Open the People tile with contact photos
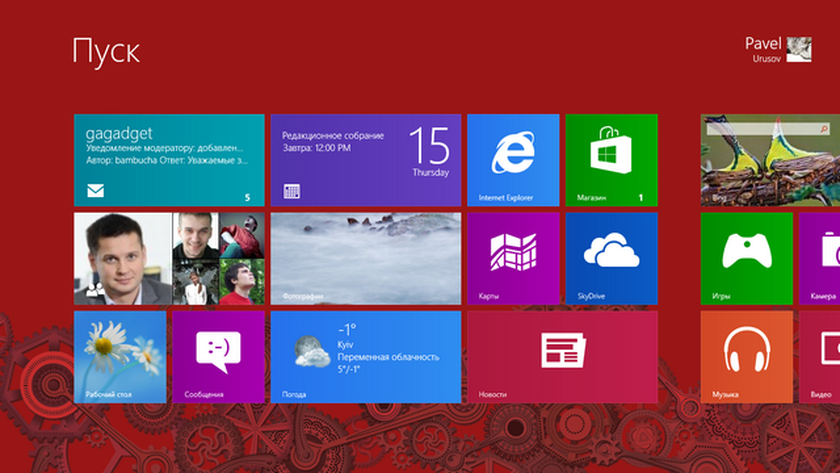The width and height of the screenshot is (840, 473). click(169, 258)
